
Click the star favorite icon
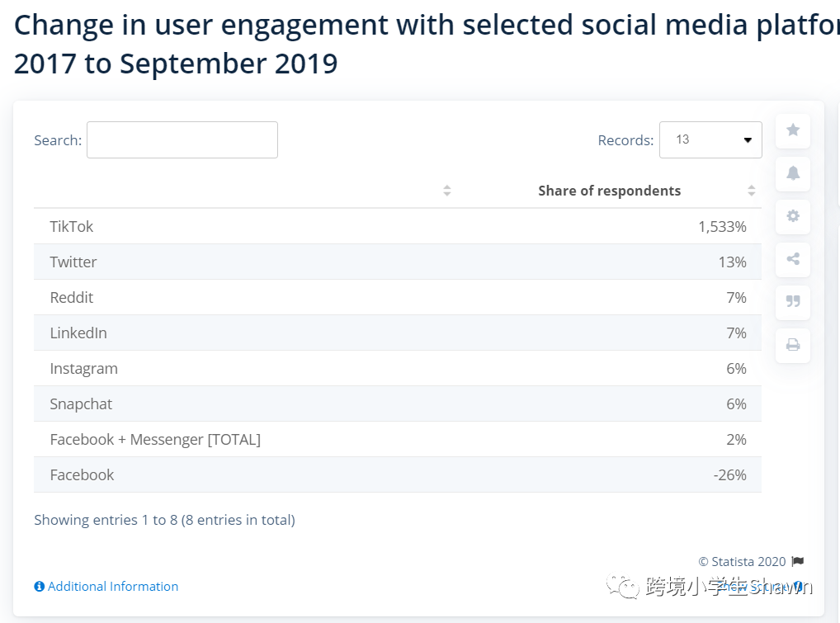(793, 130)
